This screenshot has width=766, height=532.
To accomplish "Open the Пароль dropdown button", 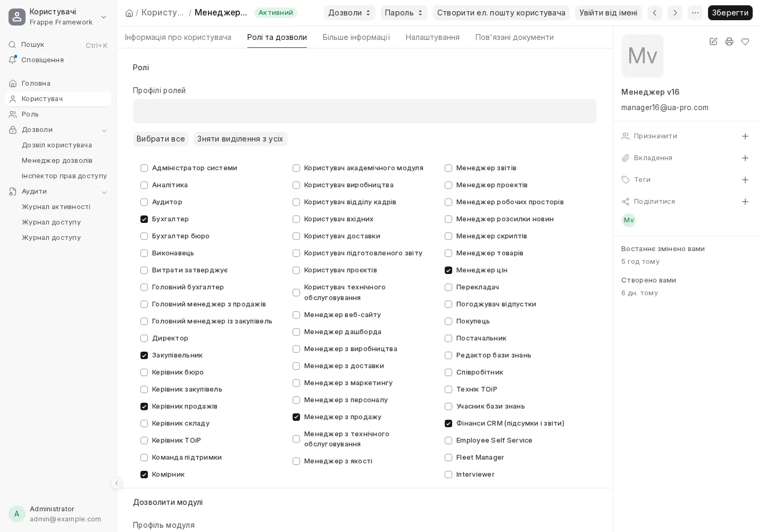I will coord(404,13).
